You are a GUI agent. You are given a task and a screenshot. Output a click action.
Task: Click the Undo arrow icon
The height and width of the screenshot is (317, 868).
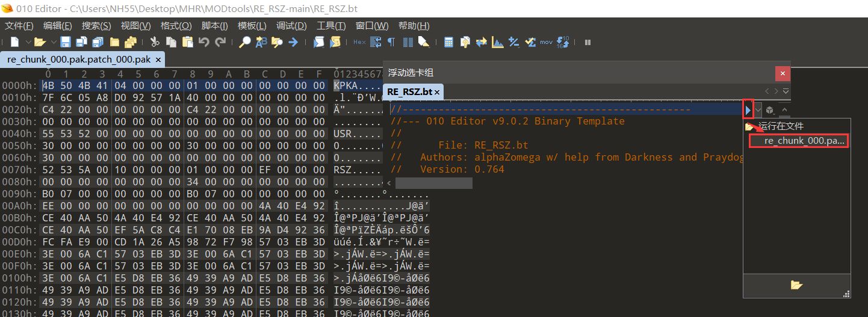pyautogui.click(x=203, y=42)
